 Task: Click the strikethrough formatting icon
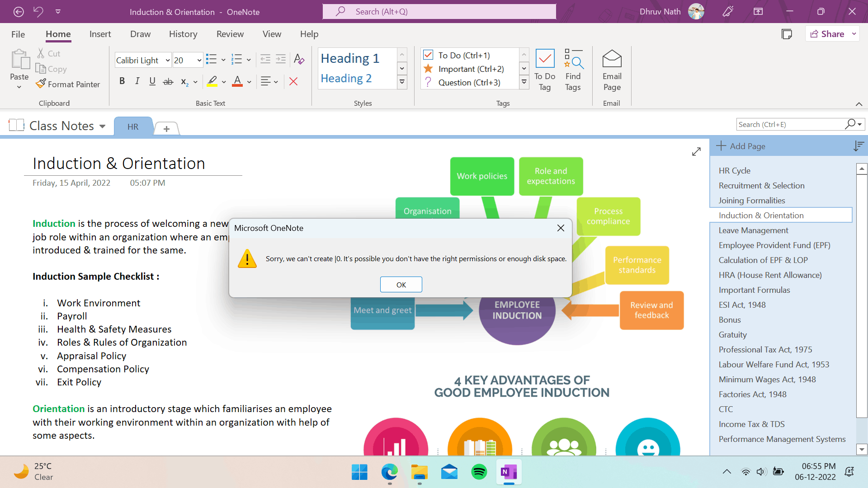coord(168,81)
